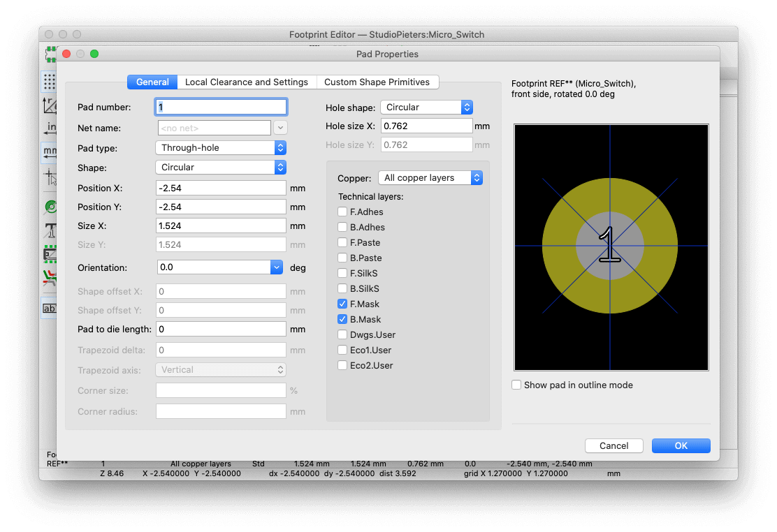The image size is (777, 532).
Task: Click the Cancel button
Action: (x=614, y=446)
